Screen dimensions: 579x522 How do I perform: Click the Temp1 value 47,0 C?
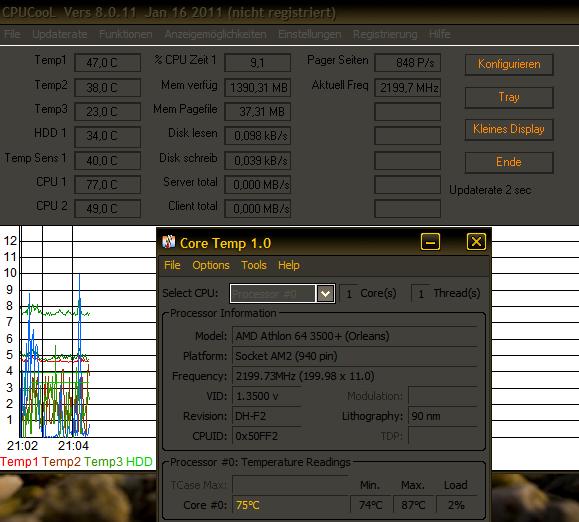tap(107, 63)
